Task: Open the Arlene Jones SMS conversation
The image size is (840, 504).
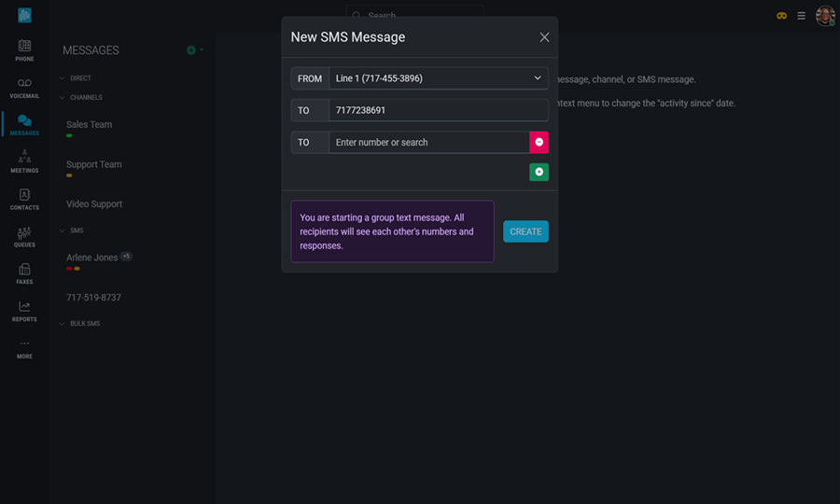Action: click(x=92, y=258)
